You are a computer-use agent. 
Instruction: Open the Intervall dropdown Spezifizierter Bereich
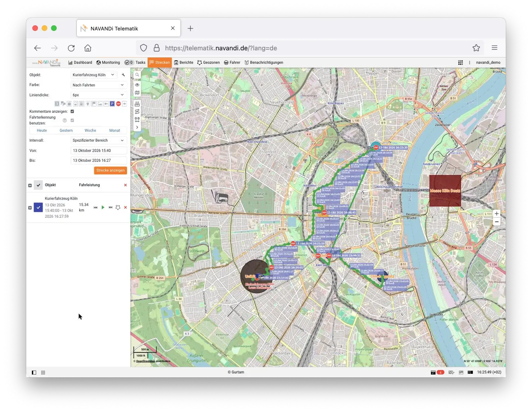click(98, 140)
